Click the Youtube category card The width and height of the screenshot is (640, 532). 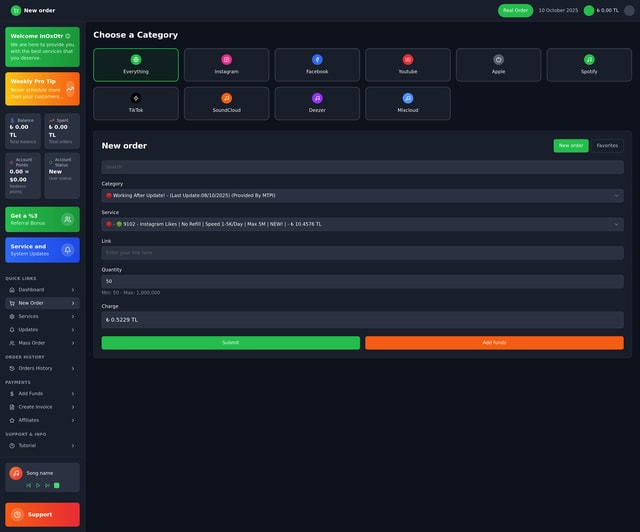coord(407,65)
